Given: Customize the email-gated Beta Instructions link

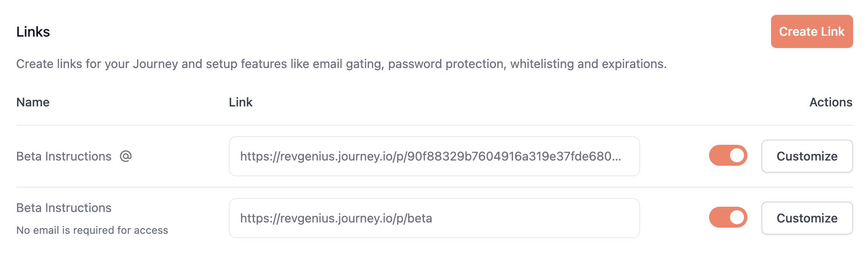Looking at the screenshot, I should [807, 156].
